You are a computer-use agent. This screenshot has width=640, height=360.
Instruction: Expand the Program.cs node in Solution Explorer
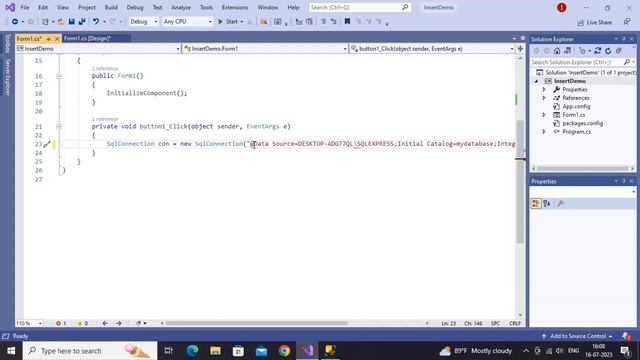(544, 132)
